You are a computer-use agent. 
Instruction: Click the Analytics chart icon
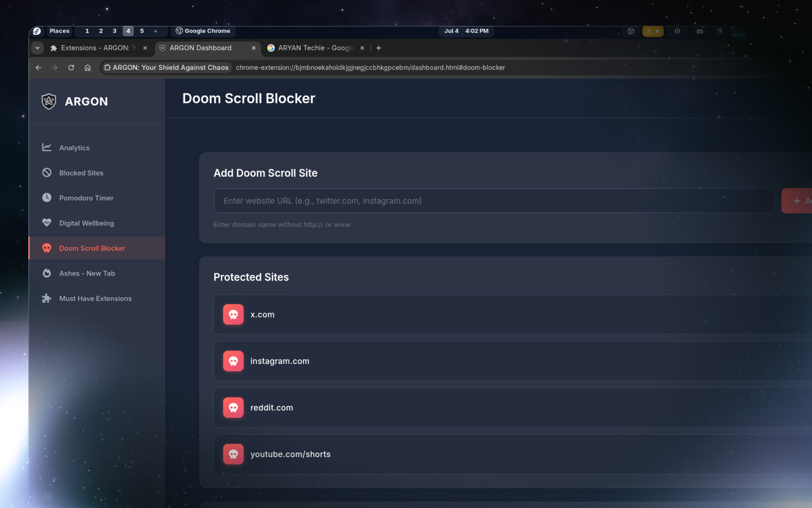47,147
